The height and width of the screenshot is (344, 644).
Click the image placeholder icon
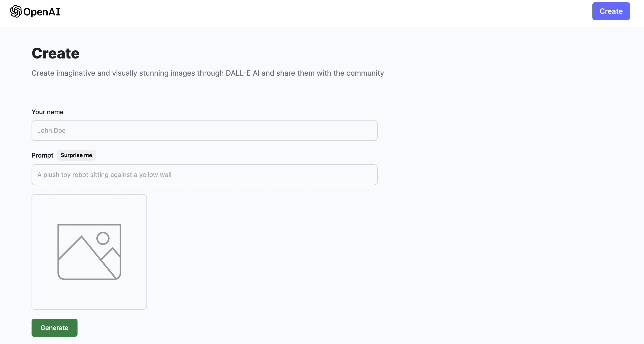[89, 252]
